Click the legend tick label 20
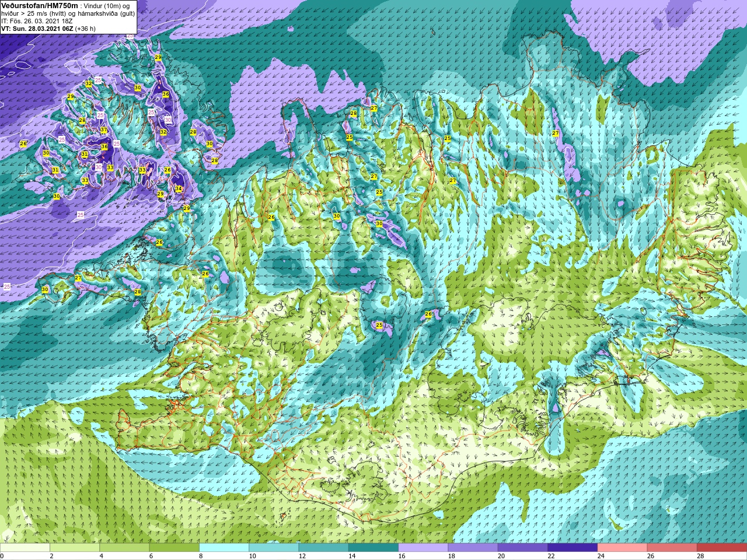This screenshot has width=747, height=560. (x=501, y=556)
